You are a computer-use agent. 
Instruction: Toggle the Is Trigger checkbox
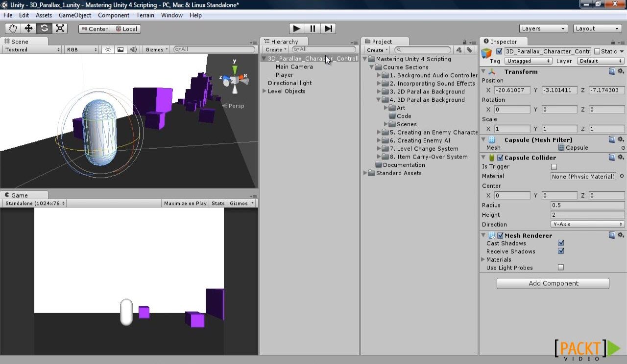pos(554,167)
